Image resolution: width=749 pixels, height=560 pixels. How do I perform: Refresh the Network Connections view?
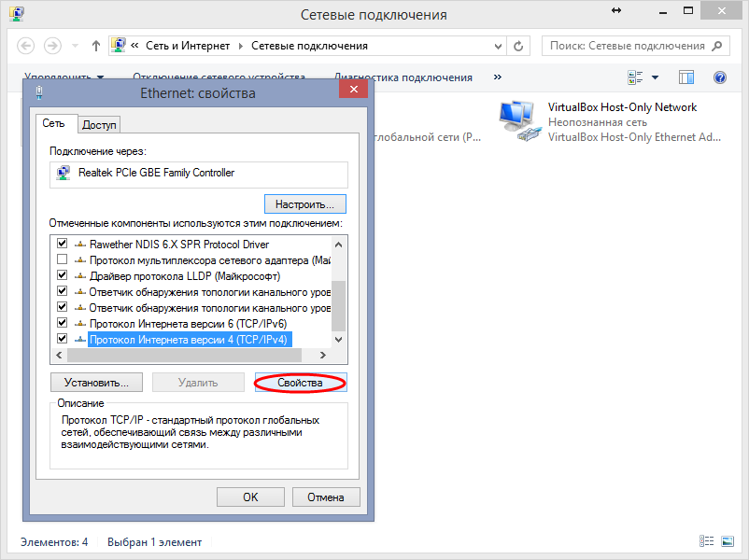coord(518,46)
